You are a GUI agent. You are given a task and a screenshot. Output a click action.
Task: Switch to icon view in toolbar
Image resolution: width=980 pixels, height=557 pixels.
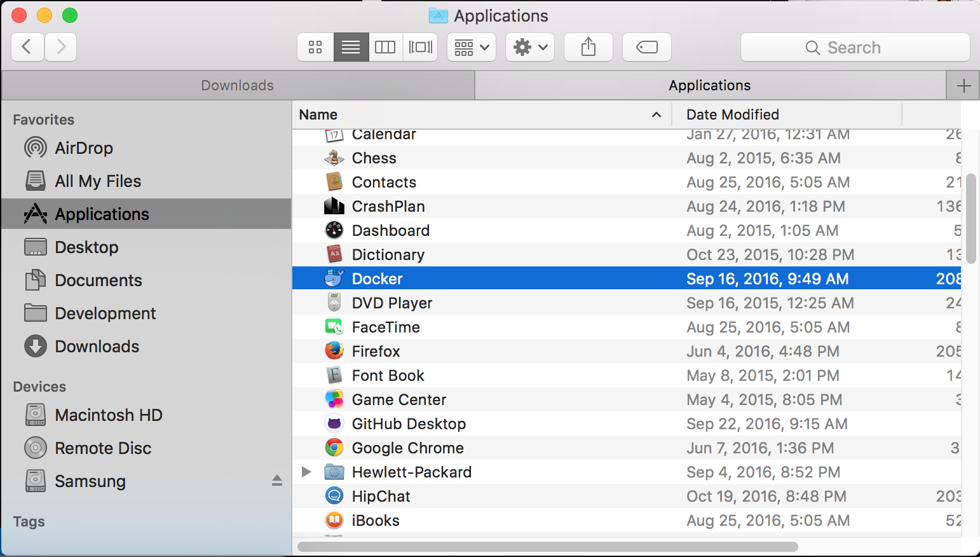pyautogui.click(x=315, y=47)
